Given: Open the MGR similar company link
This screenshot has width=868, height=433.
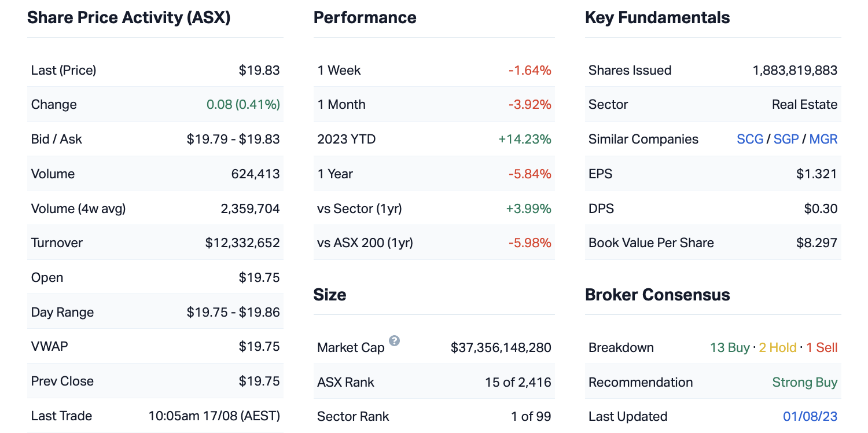Looking at the screenshot, I should pyautogui.click(x=823, y=139).
